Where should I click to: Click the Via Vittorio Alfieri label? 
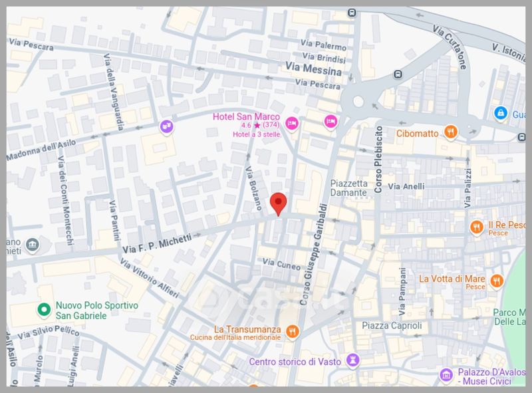click(150, 278)
